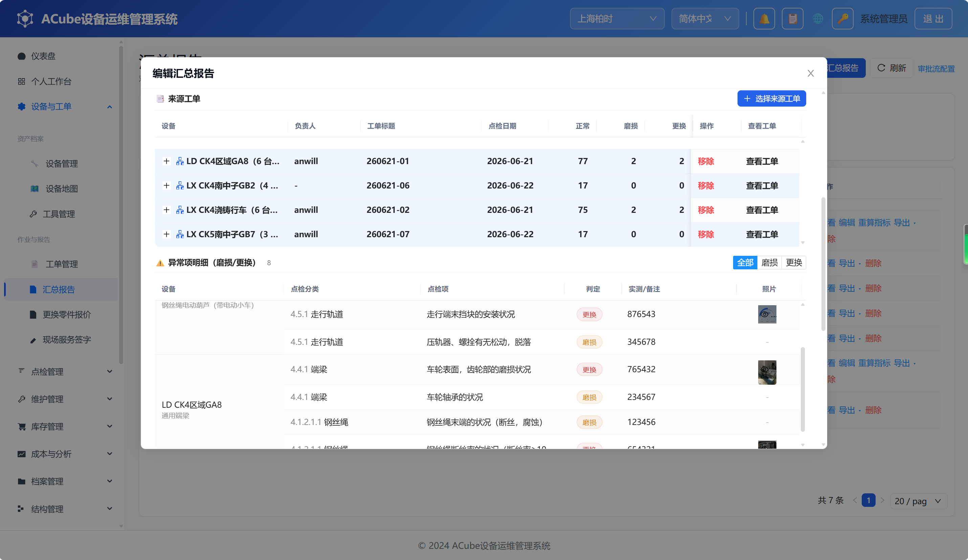Screen dimensions: 968x560
Task: Open 更换零件报价 in the sidebar
Action: tap(62, 315)
